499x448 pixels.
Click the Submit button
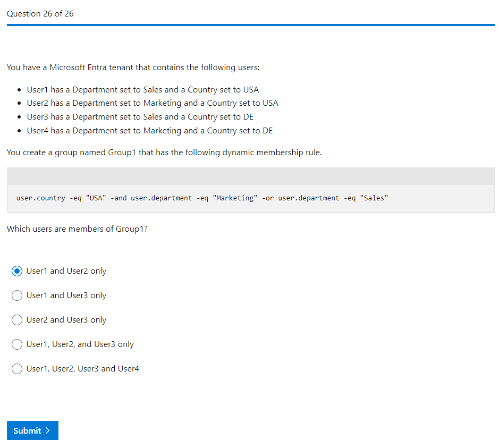(x=32, y=430)
